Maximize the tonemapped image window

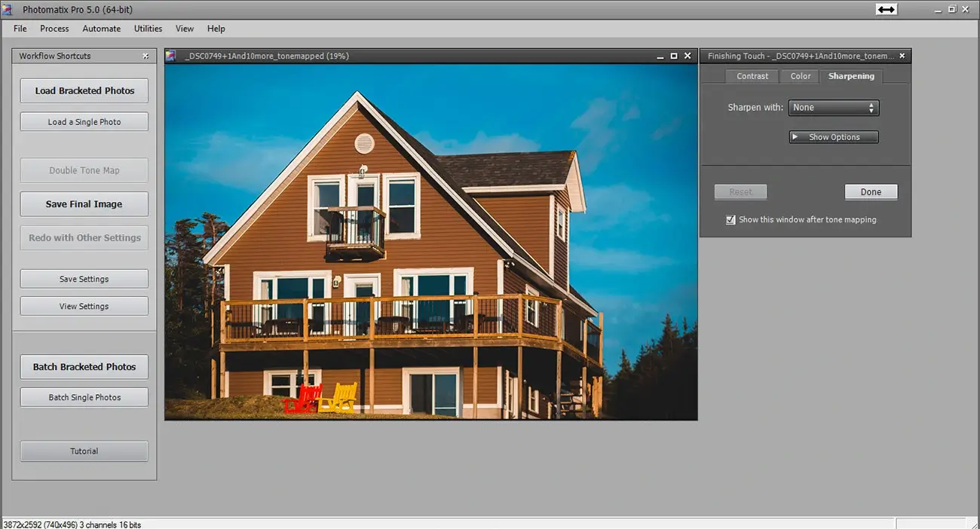(674, 56)
